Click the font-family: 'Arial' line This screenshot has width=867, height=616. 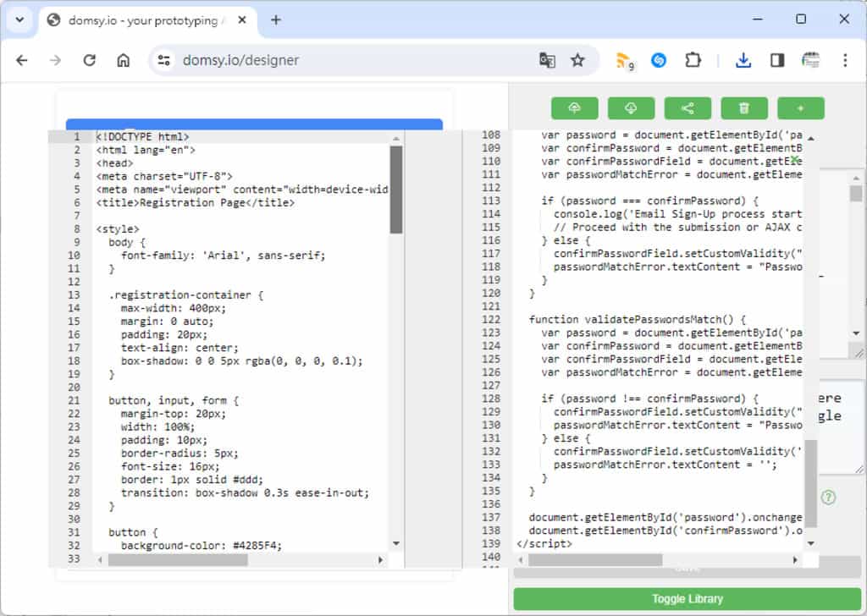point(224,256)
